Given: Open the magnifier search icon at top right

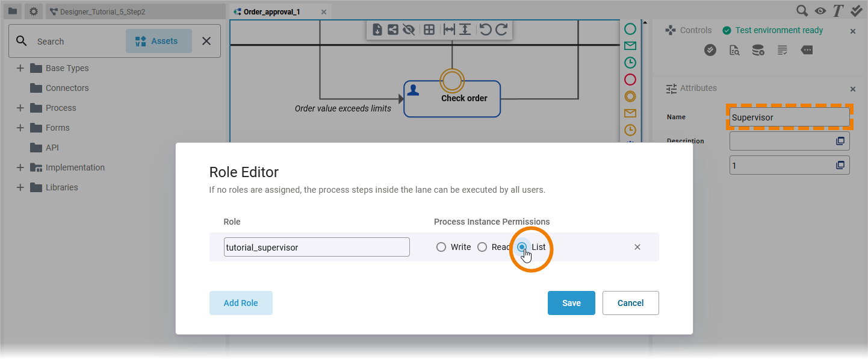Looking at the screenshot, I should (802, 11).
